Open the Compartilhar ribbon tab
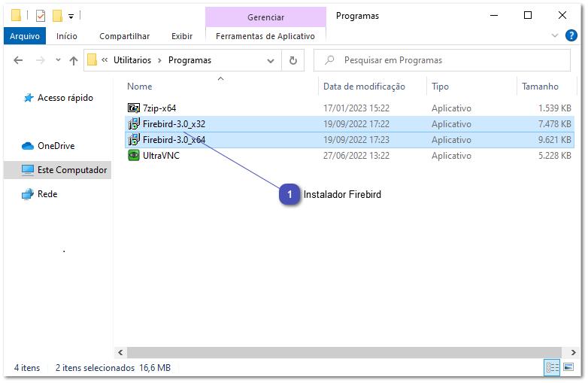Image resolution: width=588 pixels, height=383 pixels. pyautogui.click(x=124, y=36)
